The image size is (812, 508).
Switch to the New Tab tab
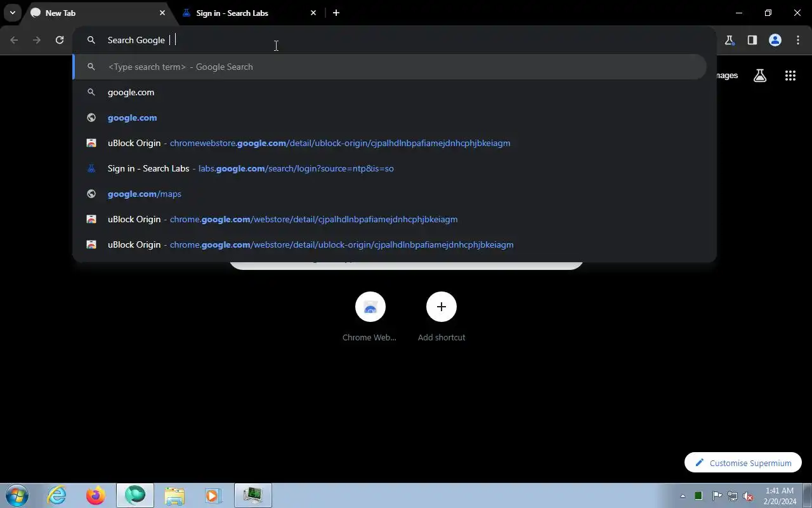tap(96, 13)
